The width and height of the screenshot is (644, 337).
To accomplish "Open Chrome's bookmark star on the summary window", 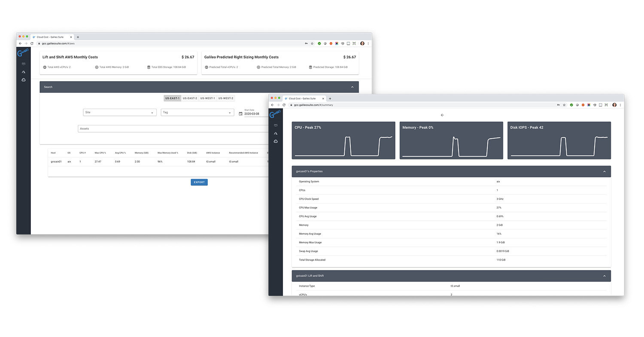I will click(564, 105).
